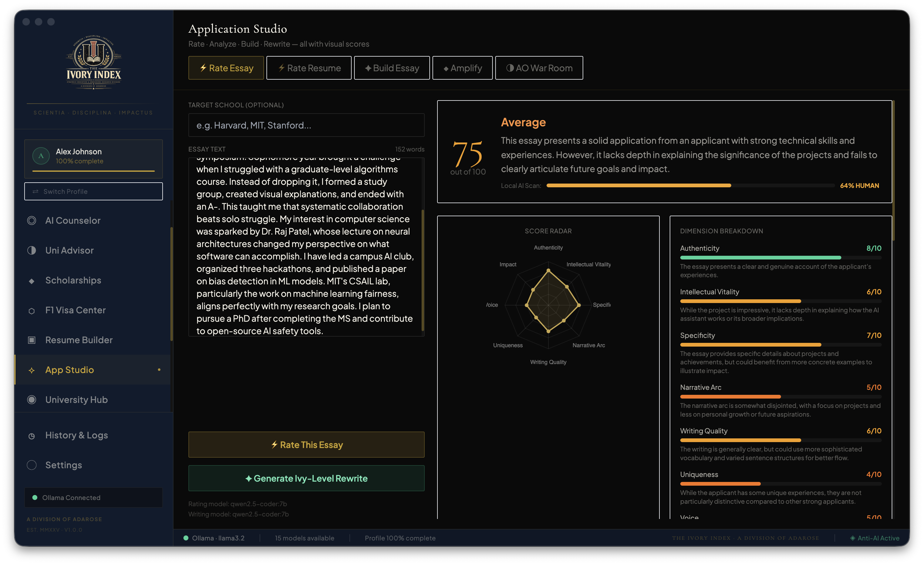Click the swap arrows icon in Switch Profile
The width and height of the screenshot is (924, 565).
pos(36,191)
